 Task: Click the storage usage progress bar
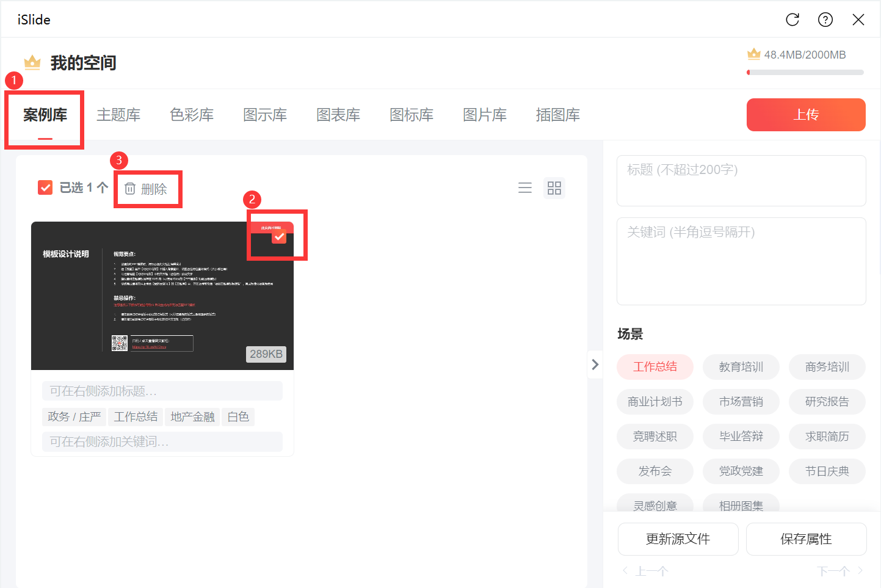[805, 72]
